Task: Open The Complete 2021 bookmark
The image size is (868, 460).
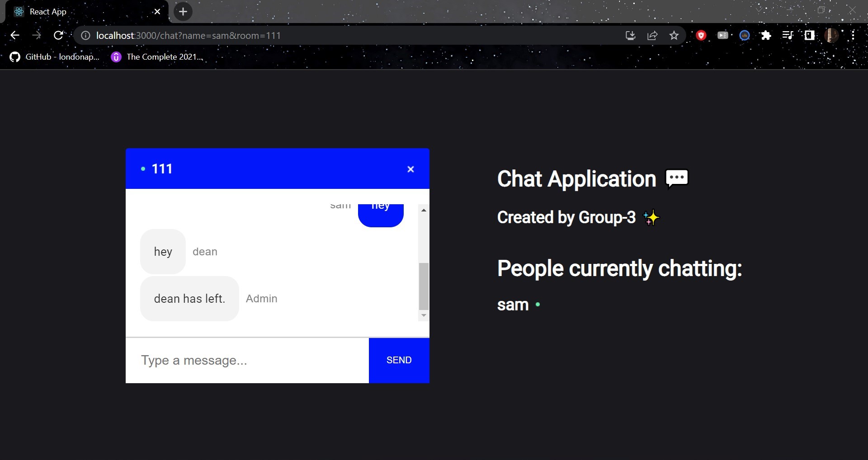Action: pyautogui.click(x=157, y=57)
